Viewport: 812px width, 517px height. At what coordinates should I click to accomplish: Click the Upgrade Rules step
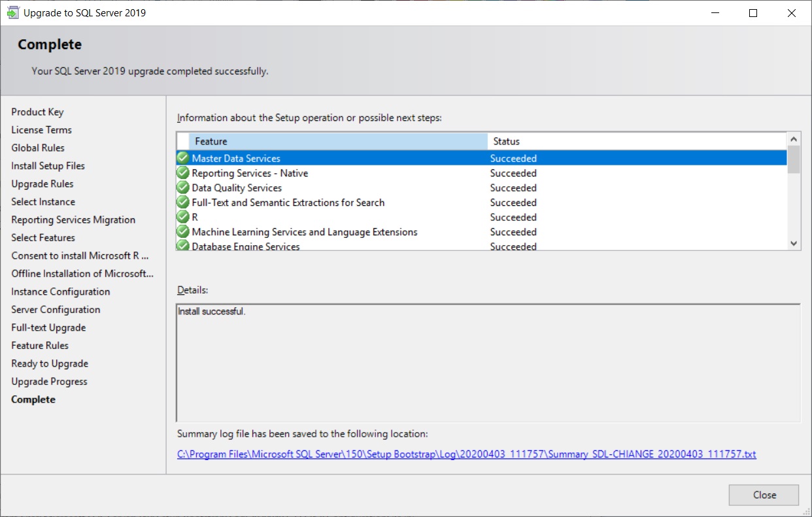click(42, 184)
